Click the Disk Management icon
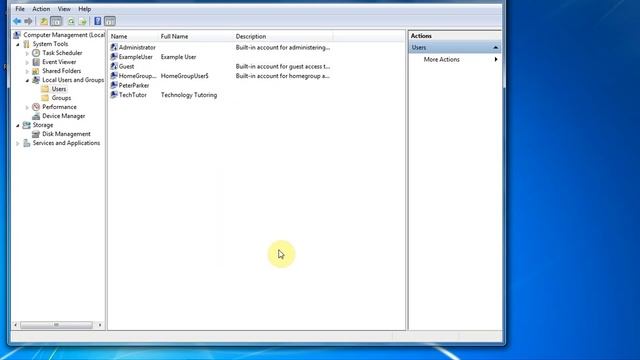Screen dimensions: 640x360 [x=36, y=134]
